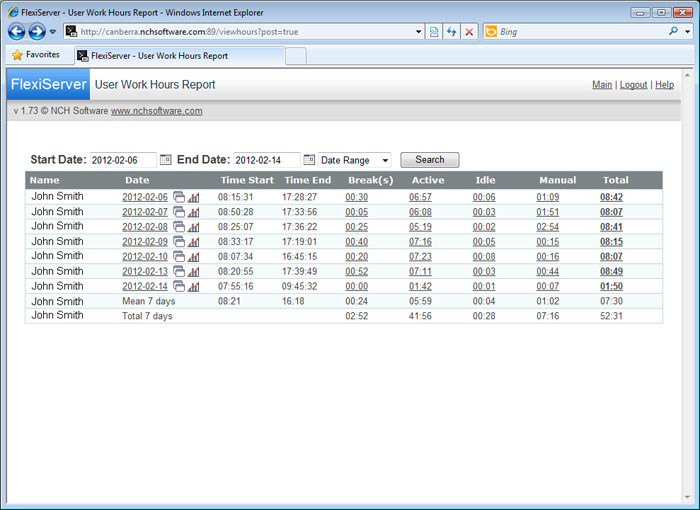Click the page scrollbar up arrow

[x=687, y=75]
